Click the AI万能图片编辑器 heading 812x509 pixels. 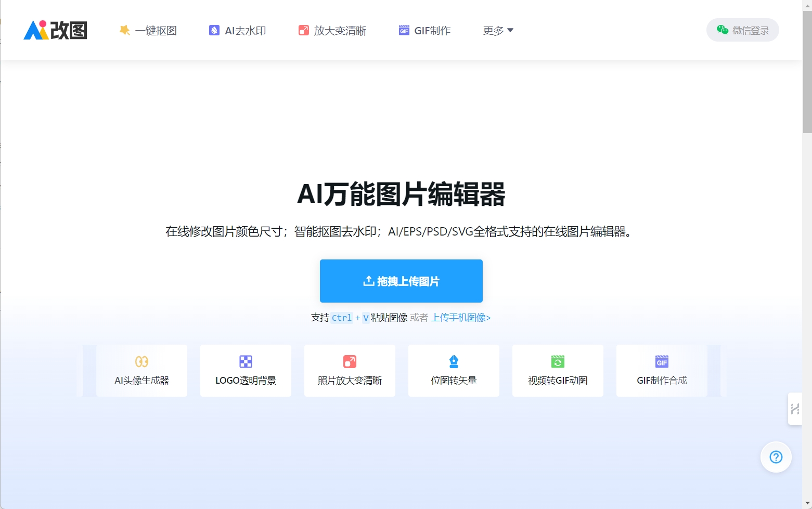click(x=401, y=194)
